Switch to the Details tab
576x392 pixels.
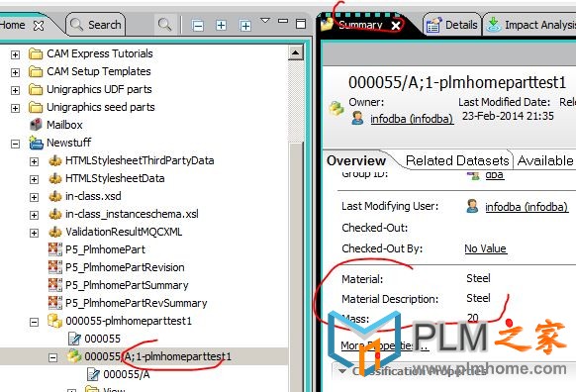coord(452,25)
